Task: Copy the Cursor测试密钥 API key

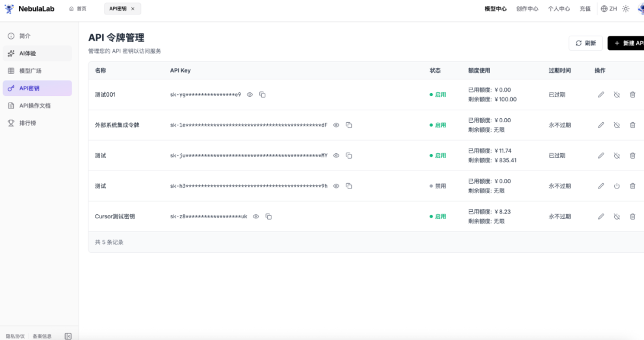Action: (x=269, y=217)
